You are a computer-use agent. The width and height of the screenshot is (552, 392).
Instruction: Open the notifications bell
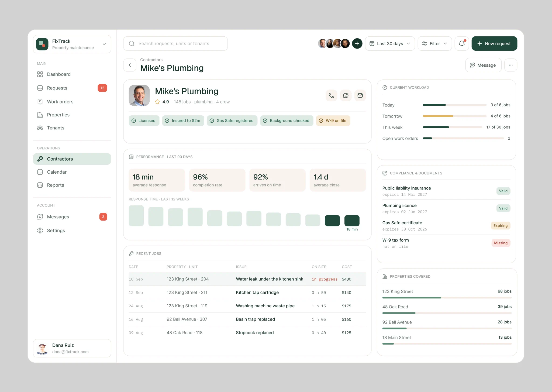point(462,43)
